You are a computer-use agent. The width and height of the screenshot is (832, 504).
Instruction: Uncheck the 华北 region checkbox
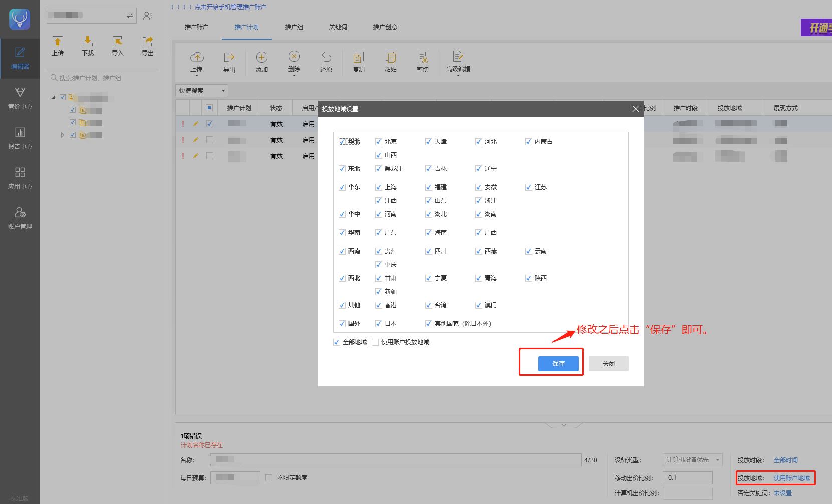point(342,142)
